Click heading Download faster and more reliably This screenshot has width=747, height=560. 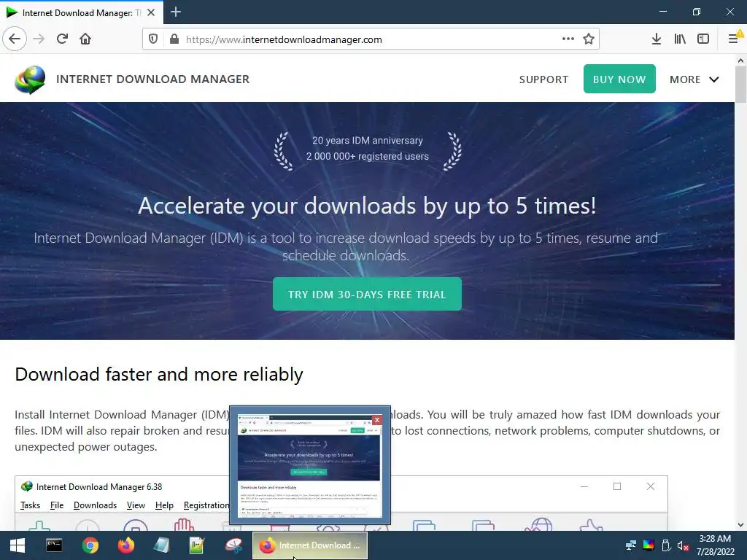point(158,374)
